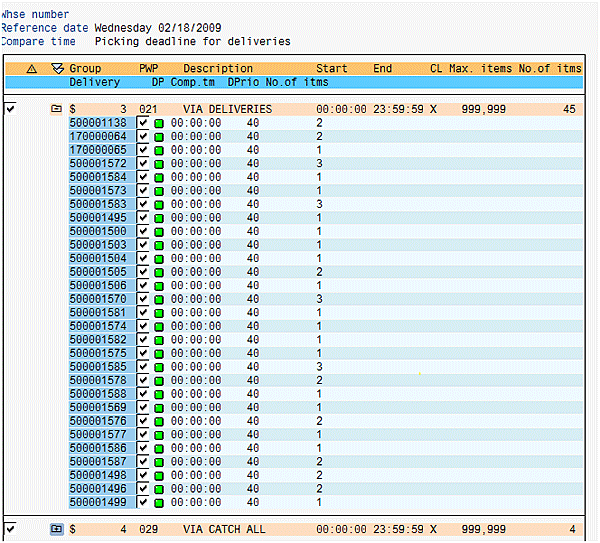Click the sort arrow icon beside Group
600x543 pixels.
[x=57, y=69]
